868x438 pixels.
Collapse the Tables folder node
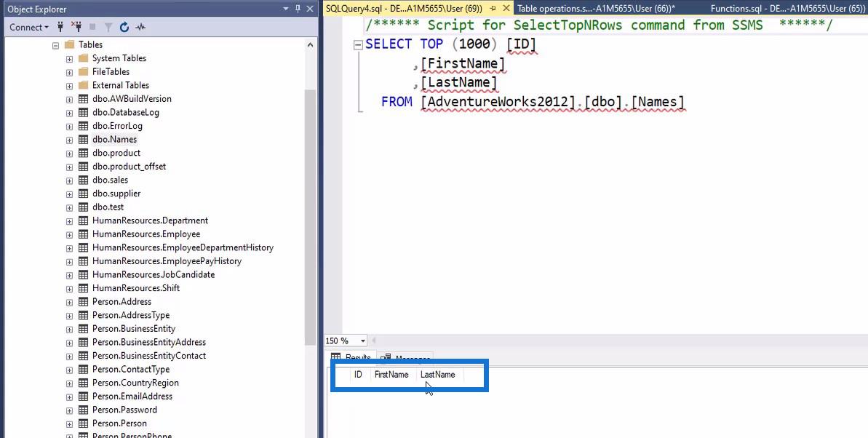55,45
